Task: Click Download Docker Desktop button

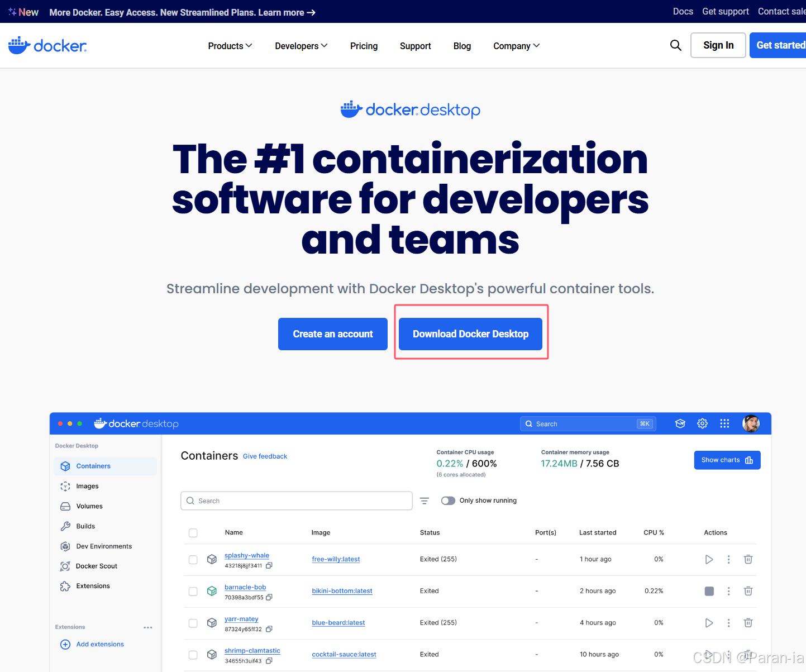Action: (x=470, y=334)
